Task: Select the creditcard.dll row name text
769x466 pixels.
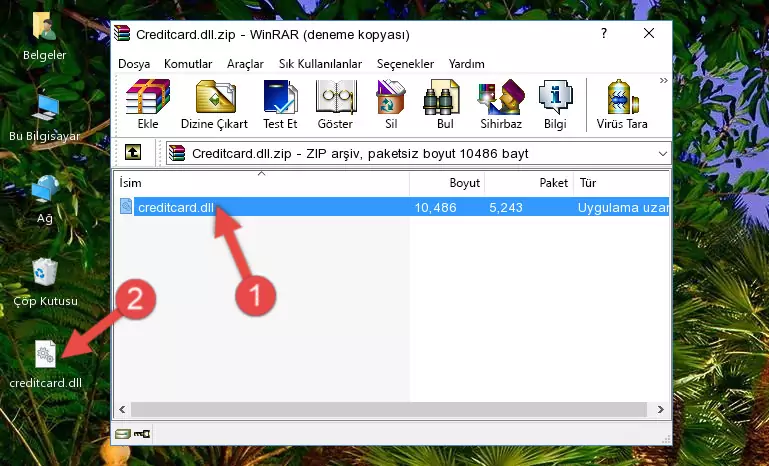Action: [176, 207]
